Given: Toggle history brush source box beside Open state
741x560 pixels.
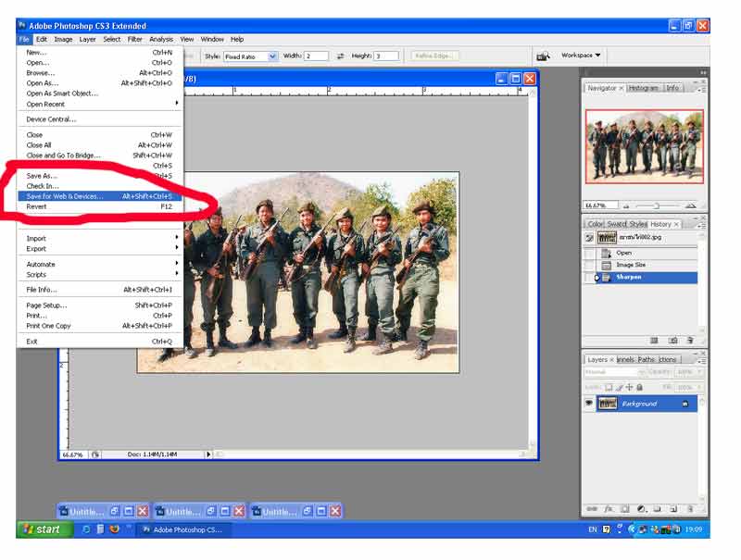Looking at the screenshot, I should (x=589, y=253).
